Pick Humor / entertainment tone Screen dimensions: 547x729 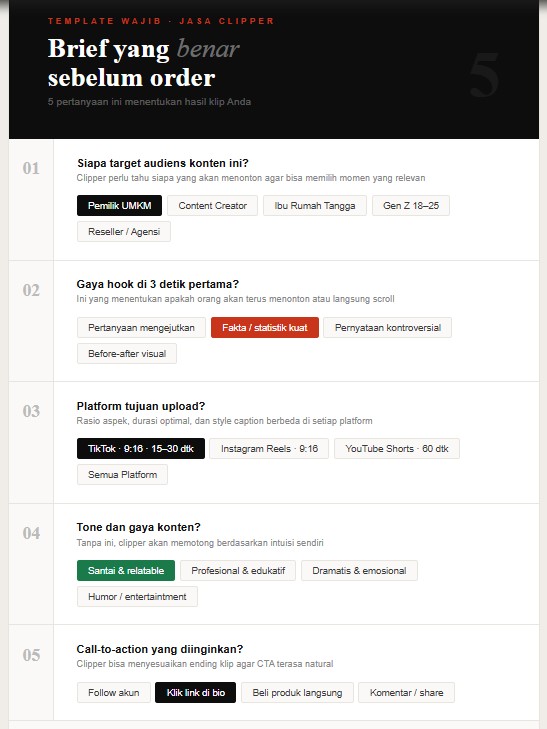pyautogui.click(x=137, y=596)
